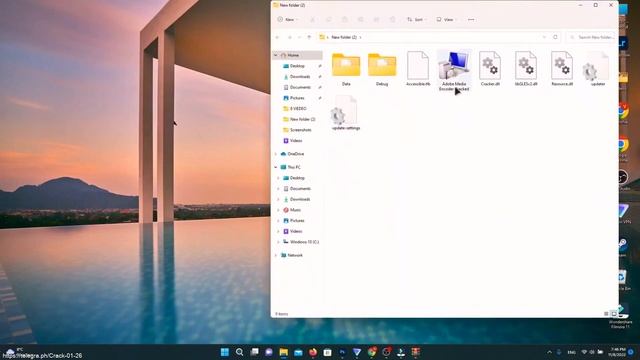640x360 pixels.
Task: Open the Sort dropdown
Action: pos(417,20)
